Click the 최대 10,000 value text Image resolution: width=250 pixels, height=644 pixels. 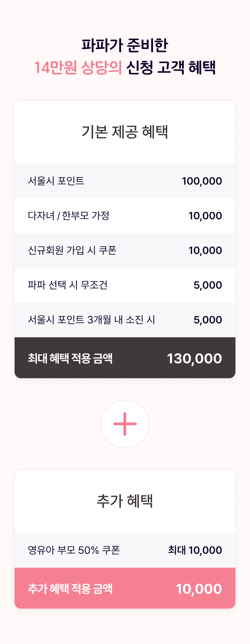pos(195,550)
